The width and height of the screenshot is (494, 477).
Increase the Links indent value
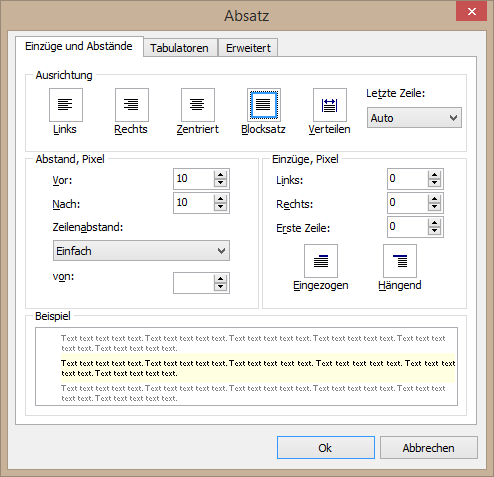[434, 174]
